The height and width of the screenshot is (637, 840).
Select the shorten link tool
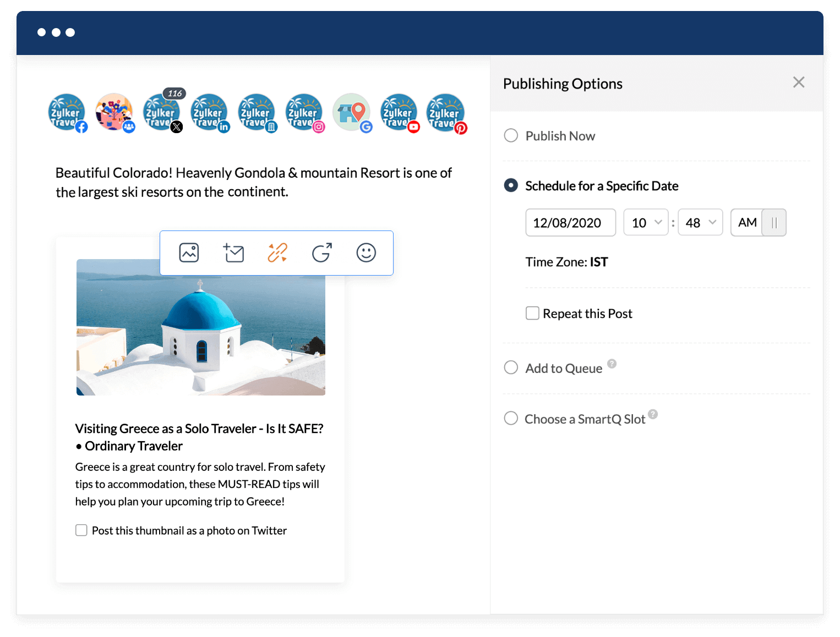pos(276,252)
